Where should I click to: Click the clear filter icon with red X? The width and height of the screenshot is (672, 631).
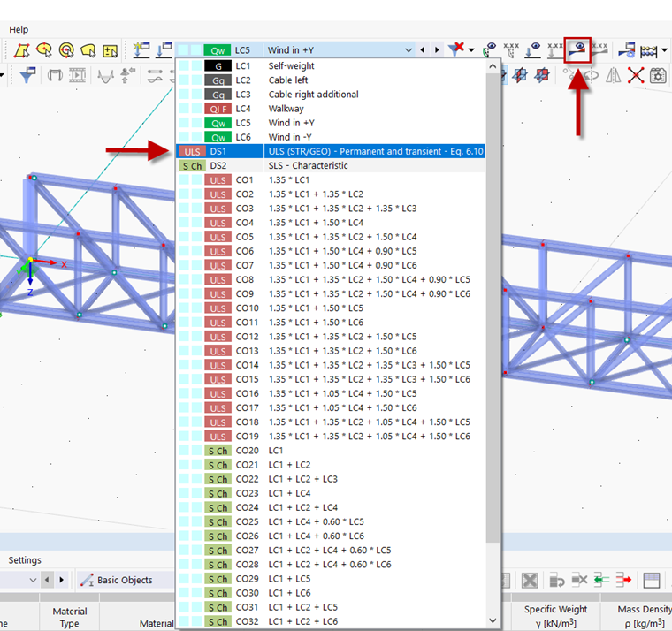(x=456, y=49)
